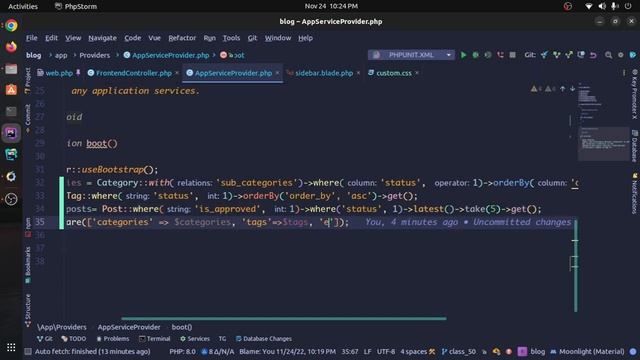The height and width of the screenshot is (360, 640).
Task: Update project from Git
Action: tap(544, 55)
